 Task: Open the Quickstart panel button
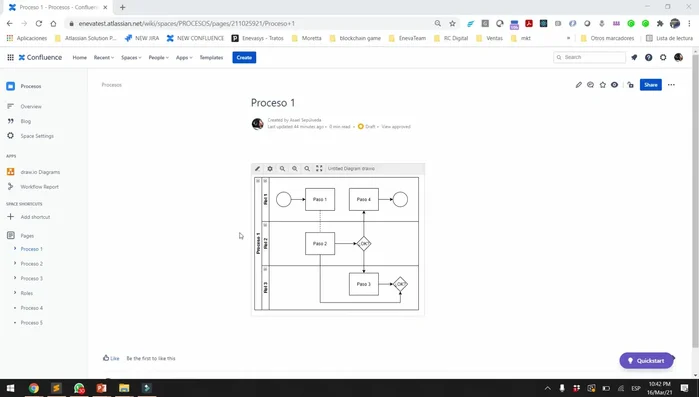coord(646,360)
